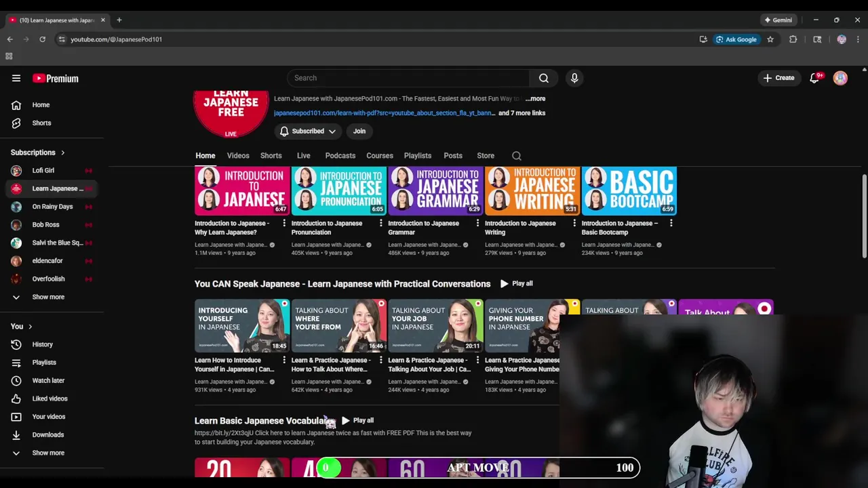Expand Show more under subscriptions
The image size is (868, 488).
click(52, 297)
